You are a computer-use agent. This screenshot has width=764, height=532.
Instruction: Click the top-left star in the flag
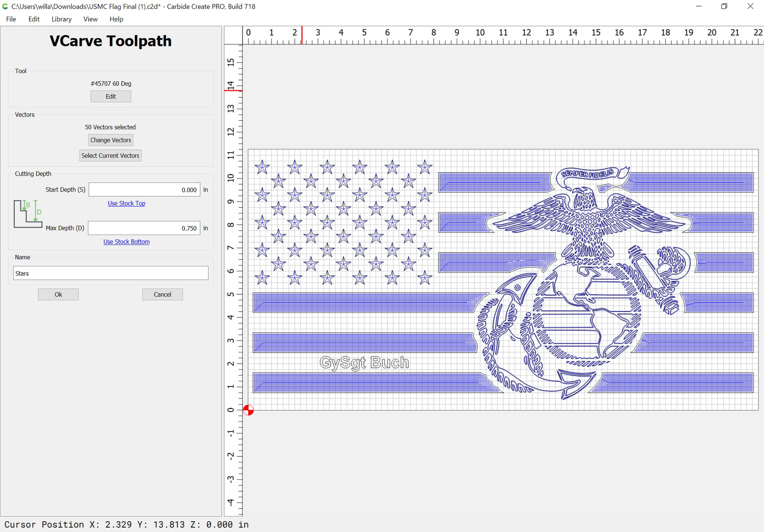[262, 167]
